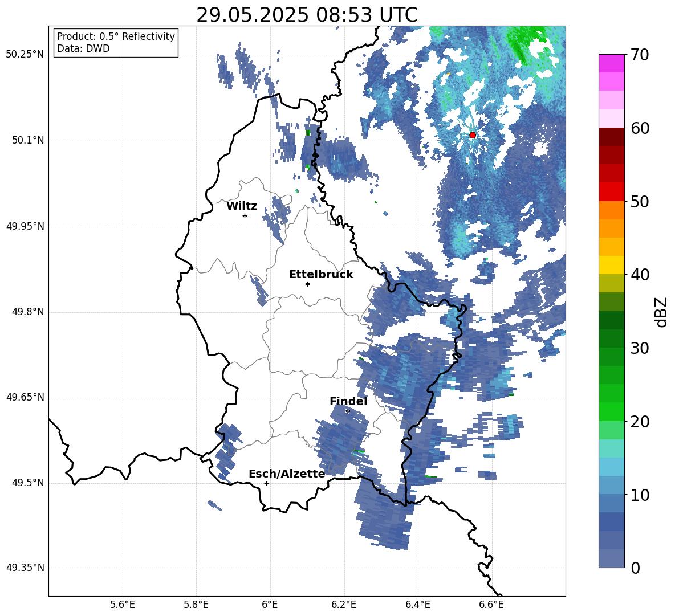This screenshot has height=616, width=675.
Task: Click the Esch/Alzette station cross marker
Action: click(x=266, y=483)
